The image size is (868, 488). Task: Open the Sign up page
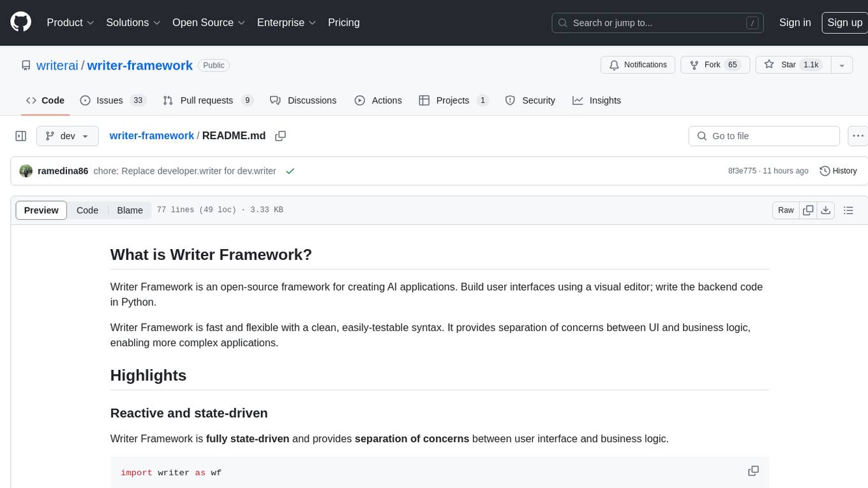(x=844, y=22)
